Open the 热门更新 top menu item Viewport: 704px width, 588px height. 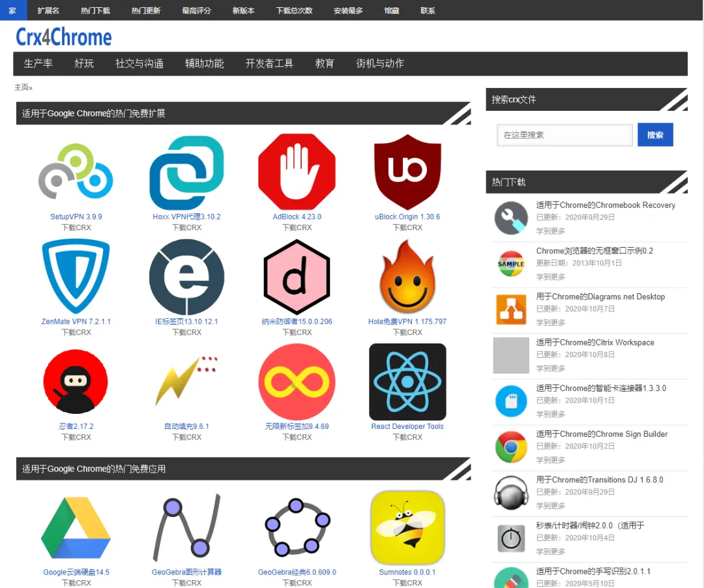pos(145,10)
